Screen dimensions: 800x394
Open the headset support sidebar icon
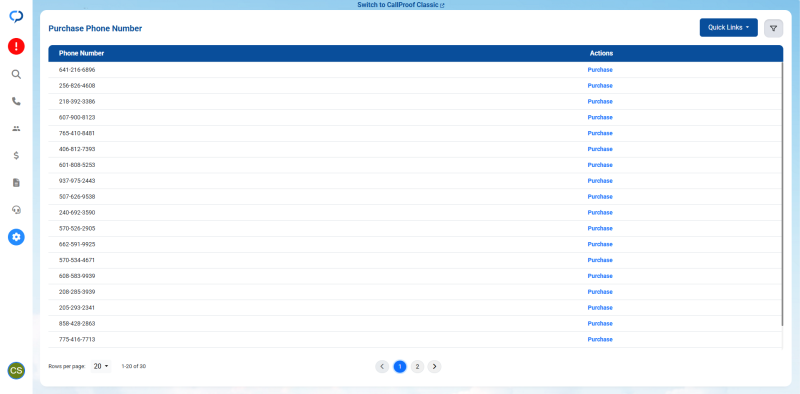click(16, 210)
